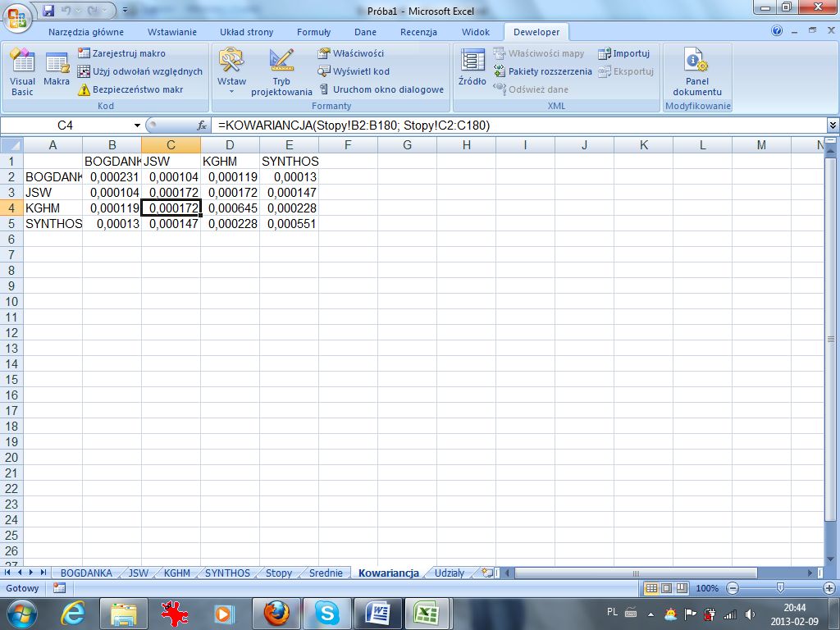
Task: Open the Name Box dropdown
Action: tap(137, 126)
